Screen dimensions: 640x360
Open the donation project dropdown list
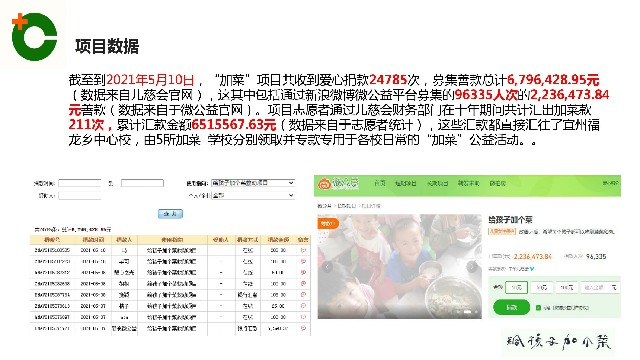pyautogui.click(x=253, y=183)
